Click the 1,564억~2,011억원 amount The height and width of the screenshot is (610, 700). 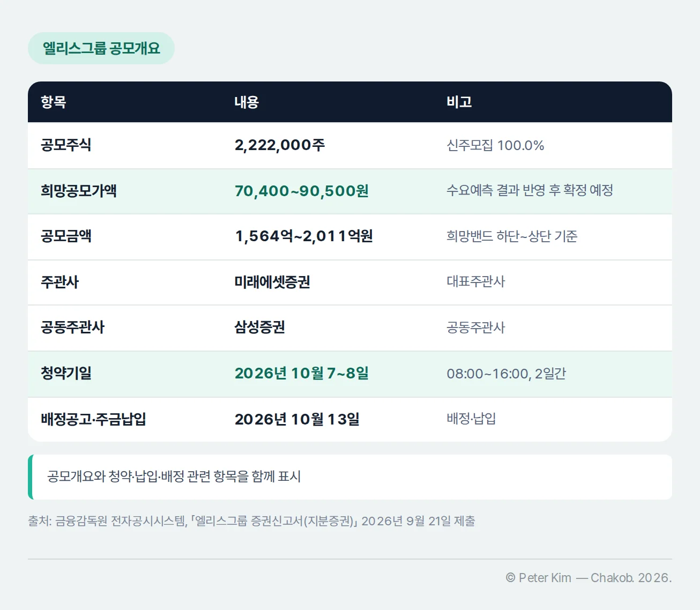[x=304, y=236]
